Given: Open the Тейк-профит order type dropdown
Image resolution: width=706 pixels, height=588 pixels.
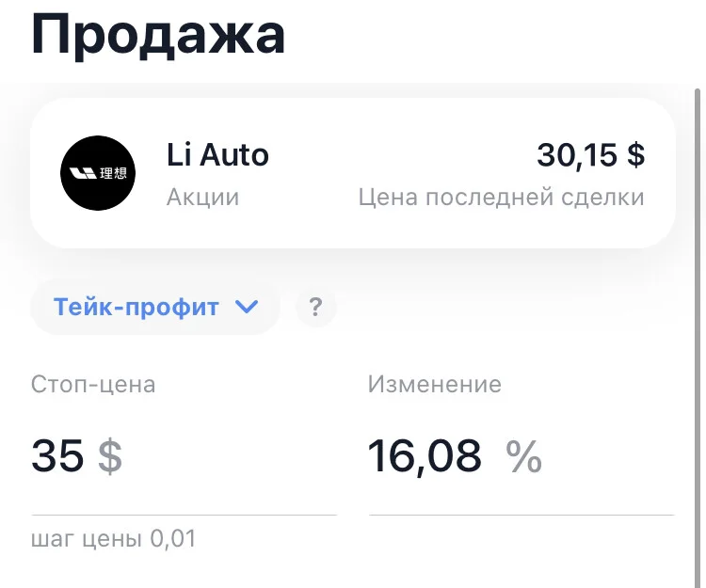Looking at the screenshot, I should coord(155,307).
